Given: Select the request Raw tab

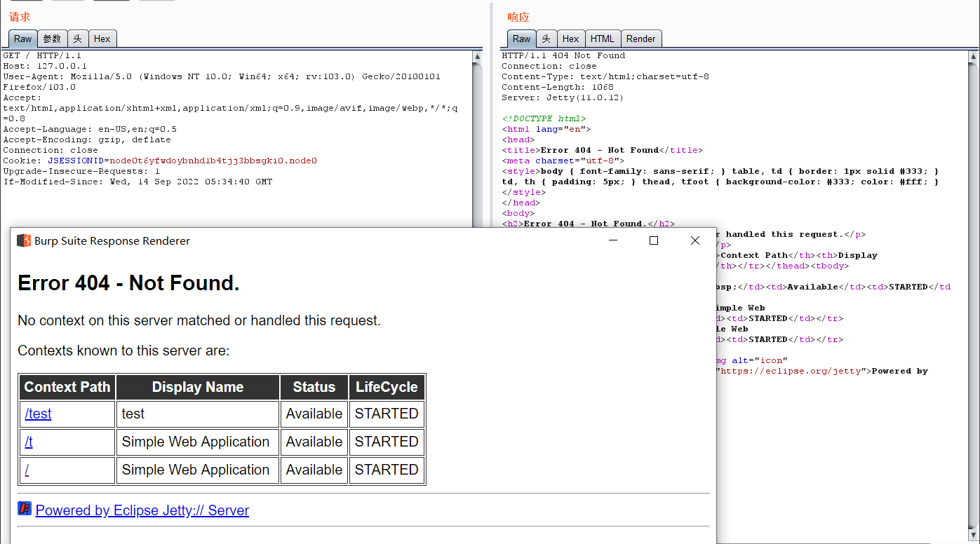Looking at the screenshot, I should tap(22, 39).
